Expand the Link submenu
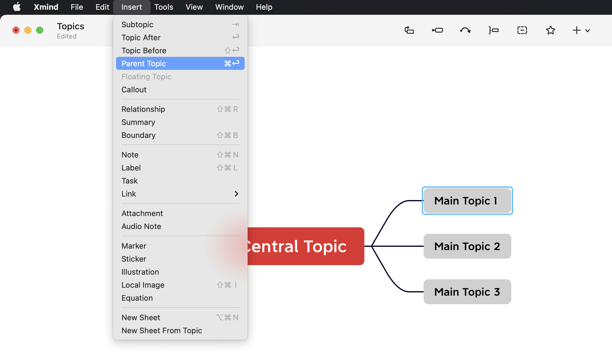 tap(180, 194)
